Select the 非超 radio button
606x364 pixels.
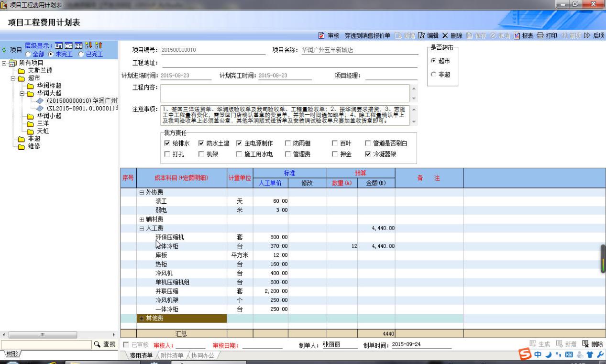[433, 75]
